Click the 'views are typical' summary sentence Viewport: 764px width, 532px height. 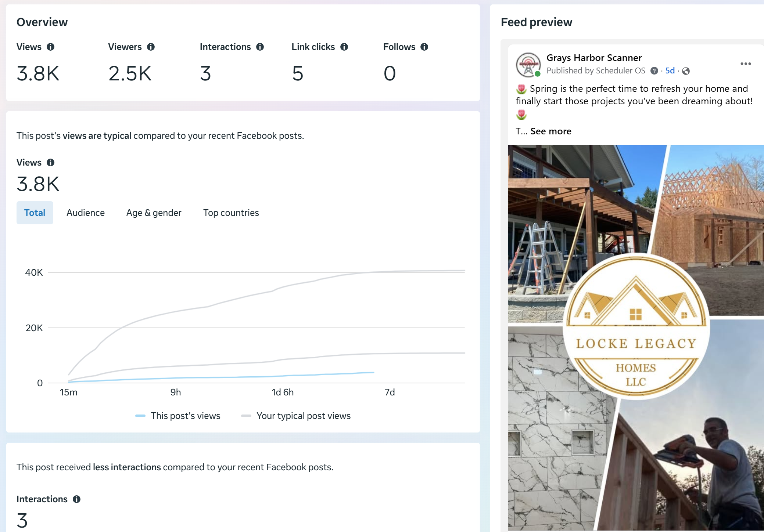click(x=160, y=136)
